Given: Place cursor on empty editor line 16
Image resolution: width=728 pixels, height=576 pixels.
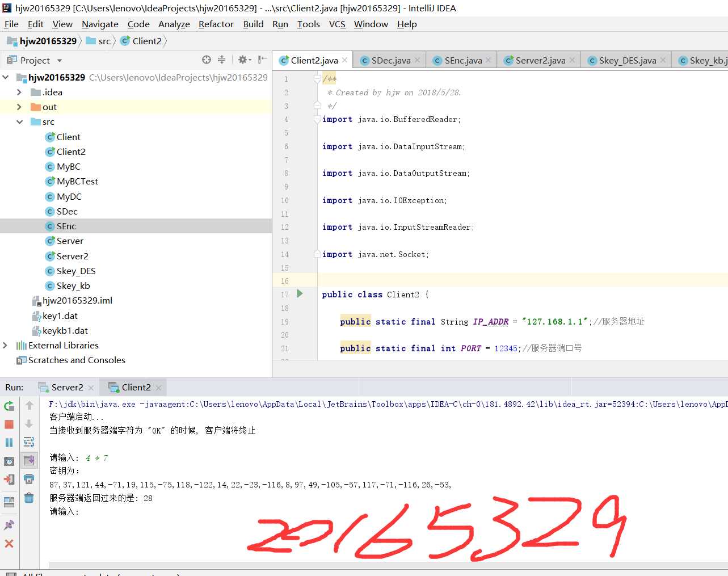Looking at the screenshot, I should pyautogui.click(x=522, y=280).
